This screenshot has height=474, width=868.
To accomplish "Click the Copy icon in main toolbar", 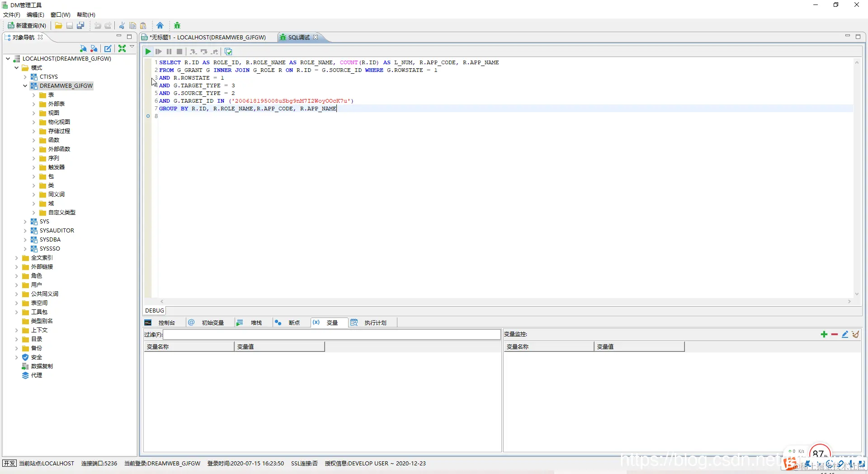I will [x=132, y=25].
